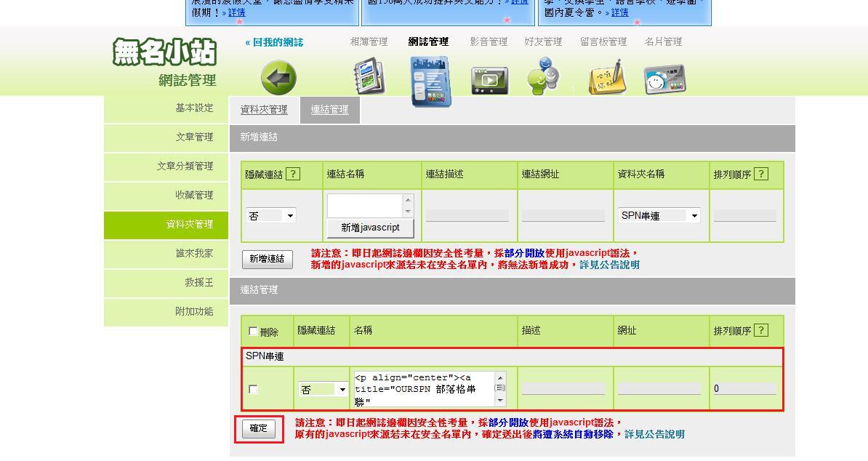The height and width of the screenshot is (461, 868).
Task: Go to 救援王 in the sidebar
Action: click(166, 282)
